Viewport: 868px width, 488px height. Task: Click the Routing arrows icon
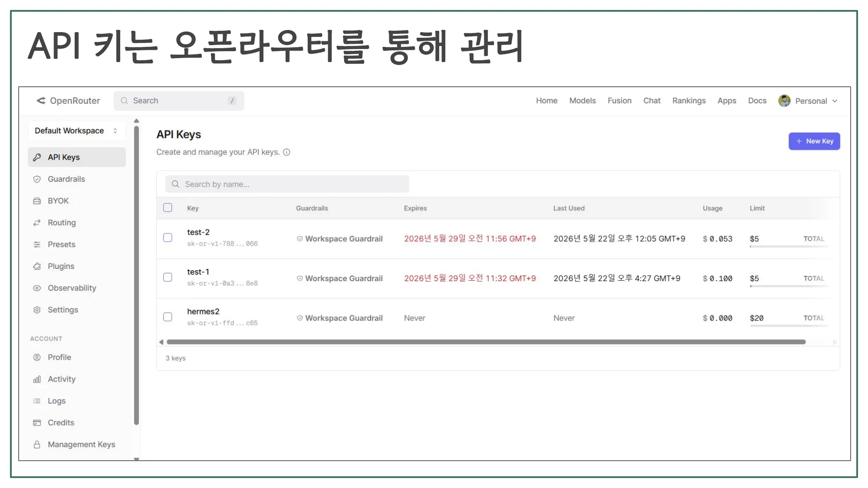(x=37, y=223)
